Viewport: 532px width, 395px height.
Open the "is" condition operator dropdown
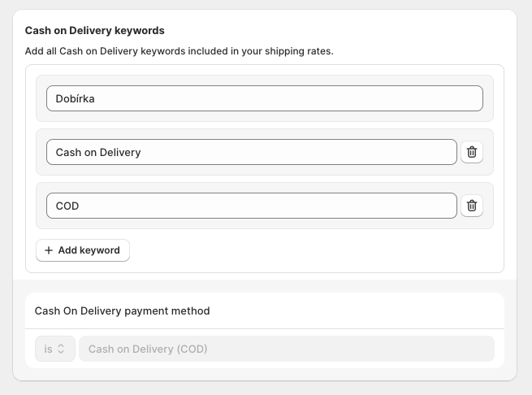(x=54, y=349)
